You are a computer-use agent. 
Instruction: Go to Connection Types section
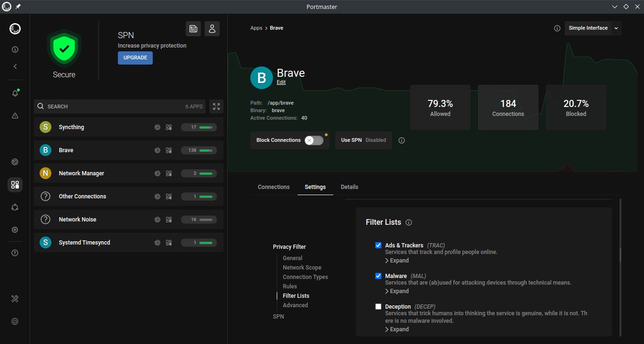305,277
